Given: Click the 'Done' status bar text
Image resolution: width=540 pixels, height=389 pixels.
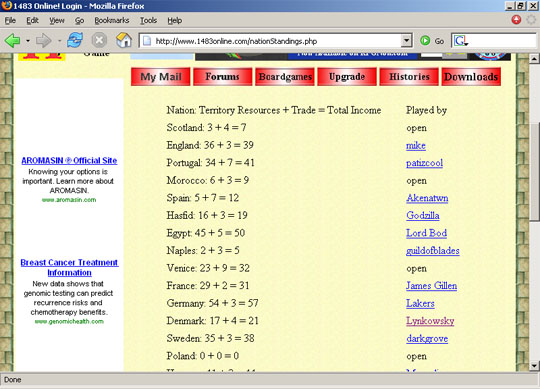Looking at the screenshot, I should [13, 380].
